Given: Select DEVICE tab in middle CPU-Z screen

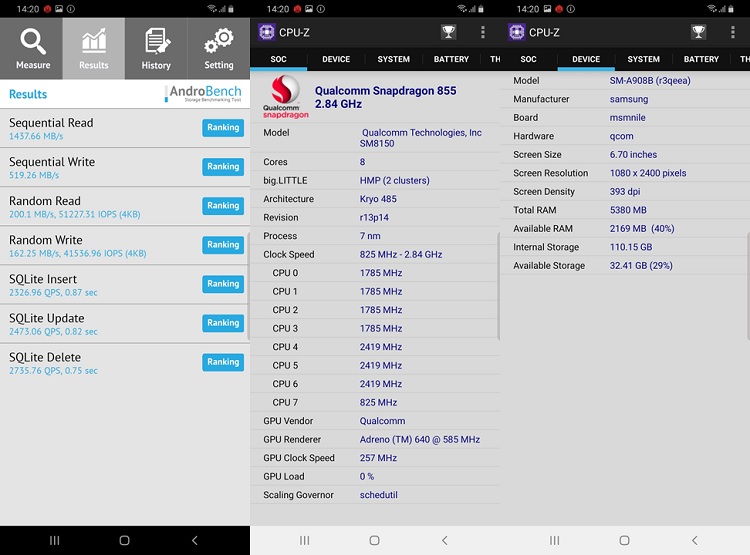Looking at the screenshot, I should pos(336,59).
